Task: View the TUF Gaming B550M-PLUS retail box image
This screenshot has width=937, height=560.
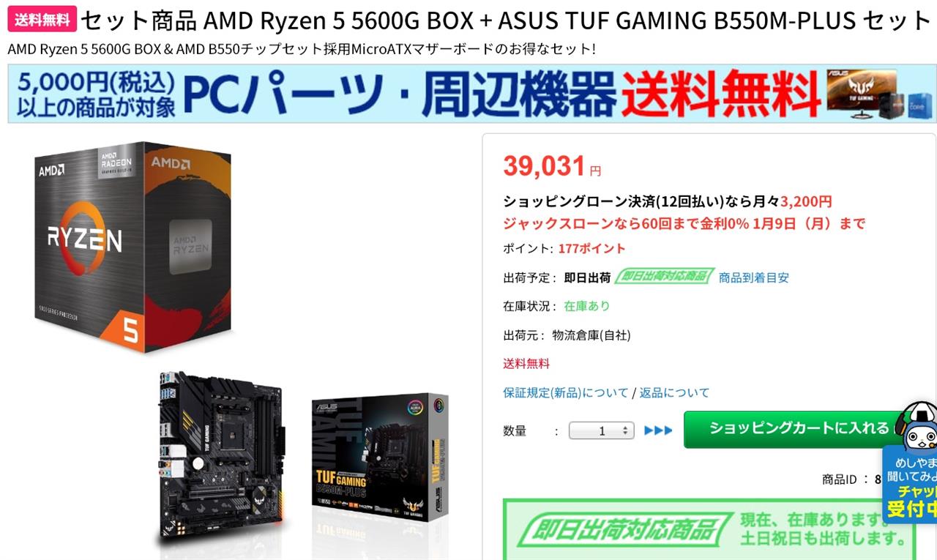Action: (x=380, y=460)
